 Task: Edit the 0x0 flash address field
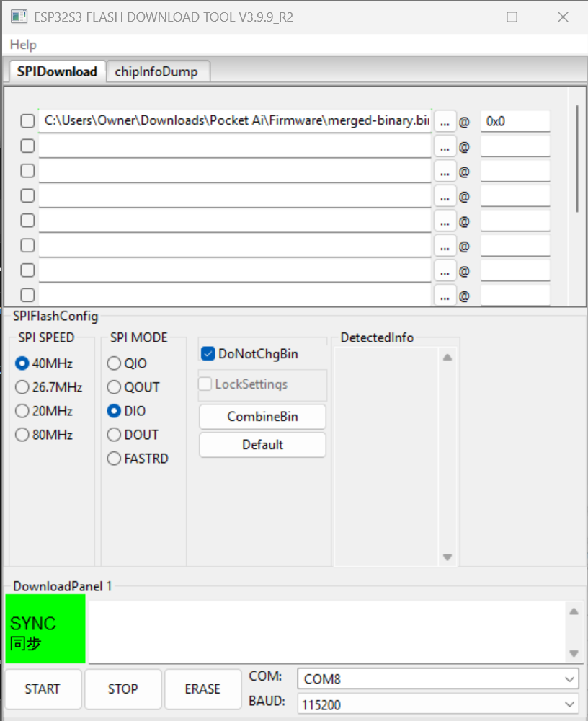[x=514, y=120]
